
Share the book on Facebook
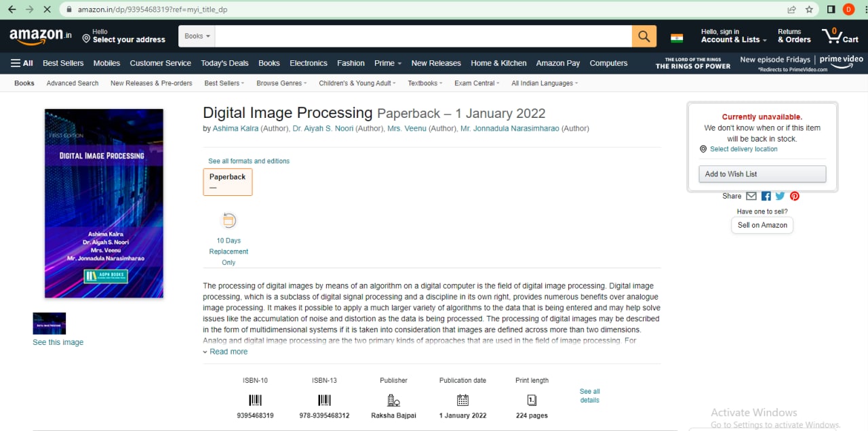tap(766, 196)
